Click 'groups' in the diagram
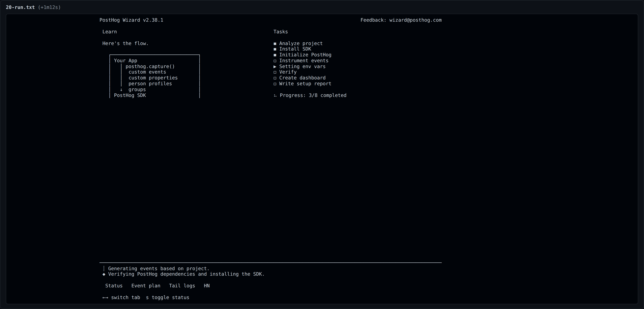644x309 pixels. pos(137,90)
